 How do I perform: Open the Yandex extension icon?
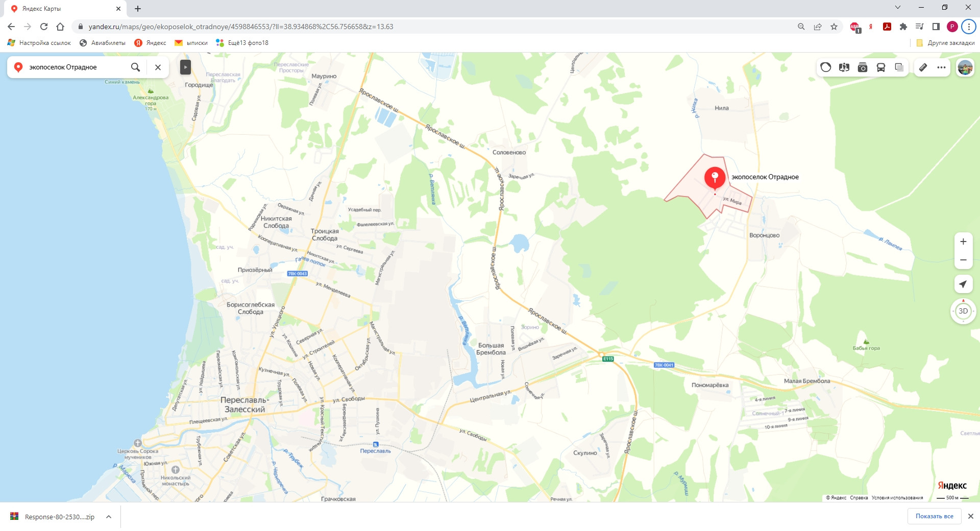coord(871,27)
